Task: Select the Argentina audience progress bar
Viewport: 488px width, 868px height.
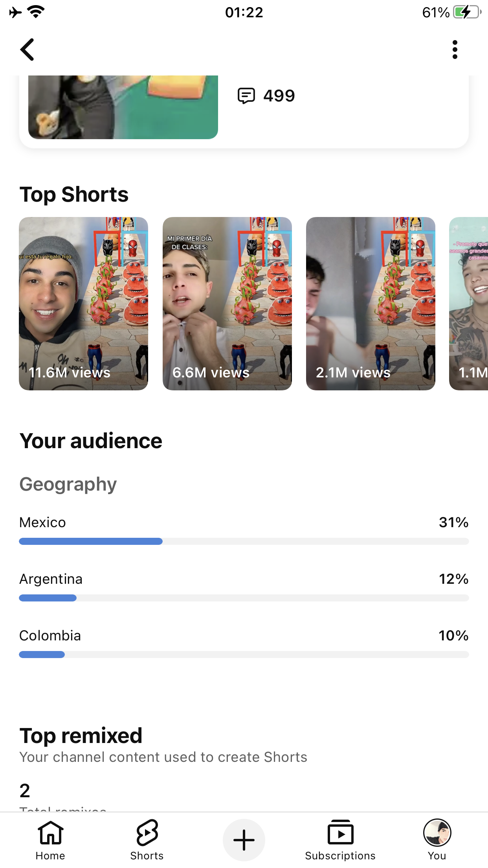Action: (x=244, y=598)
